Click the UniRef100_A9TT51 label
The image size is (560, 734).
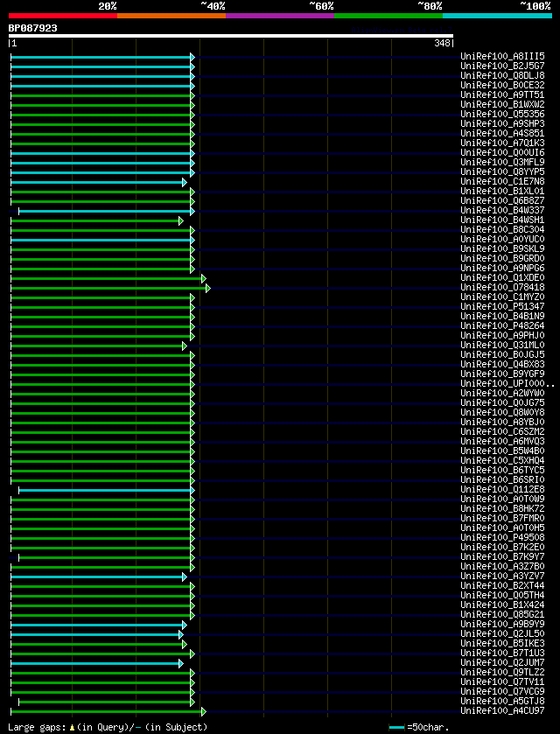point(502,95)
